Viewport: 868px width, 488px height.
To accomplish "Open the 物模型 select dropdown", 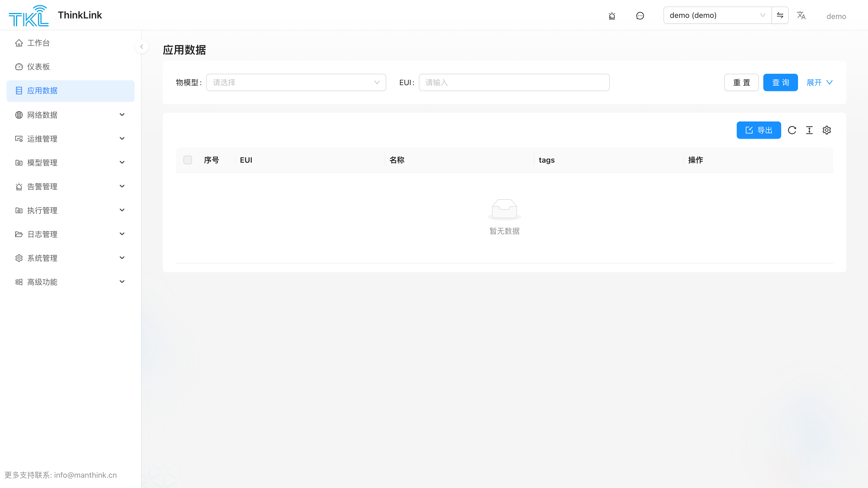I will coord(296,82).
